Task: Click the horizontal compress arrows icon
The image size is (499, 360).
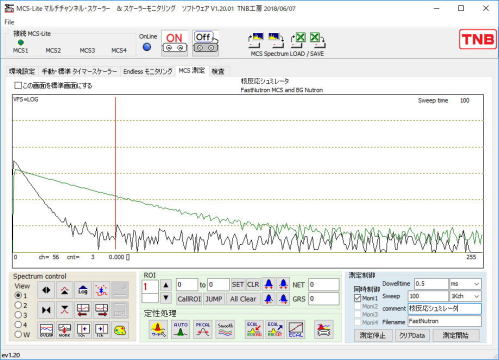Action: [x=46, y=310]
